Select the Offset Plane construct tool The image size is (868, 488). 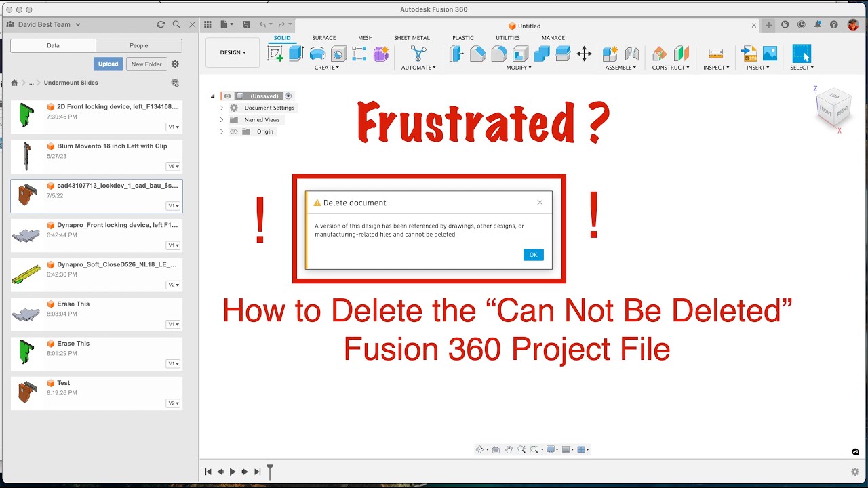[659, 54]
